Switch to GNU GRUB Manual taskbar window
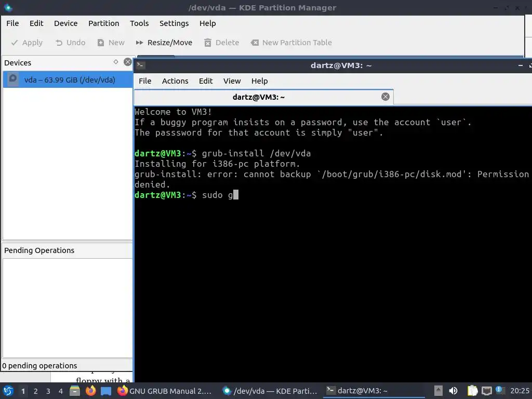The height and width of the screenshot is (399, 532). click(165, 391)
